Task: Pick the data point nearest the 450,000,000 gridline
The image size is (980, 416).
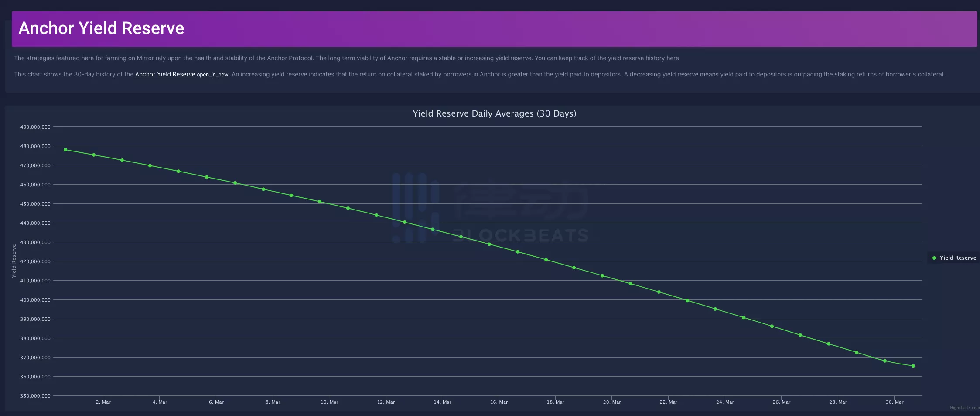Action: pos(320,202)
